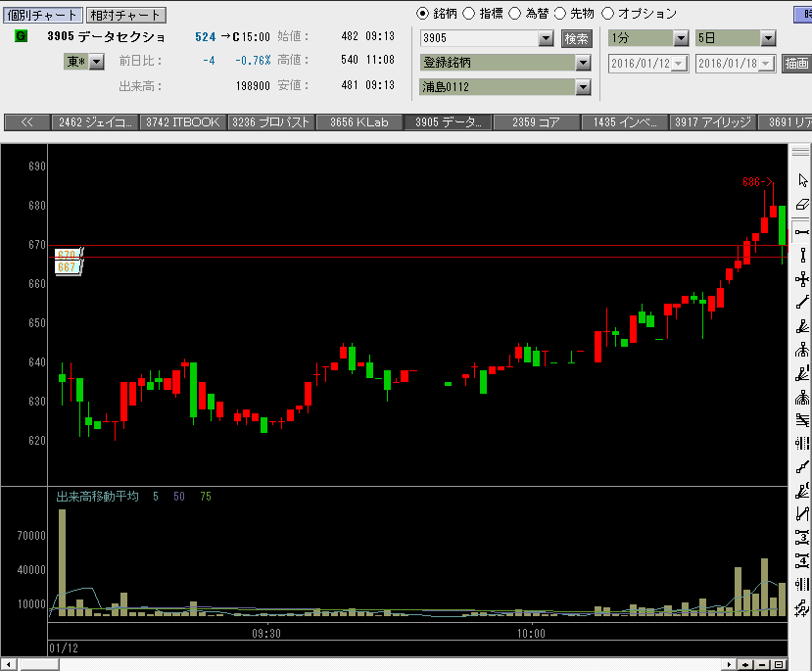812x671 pixels.
Task: Click the scrollbar right arrow
Action: (x=729, y=665)
